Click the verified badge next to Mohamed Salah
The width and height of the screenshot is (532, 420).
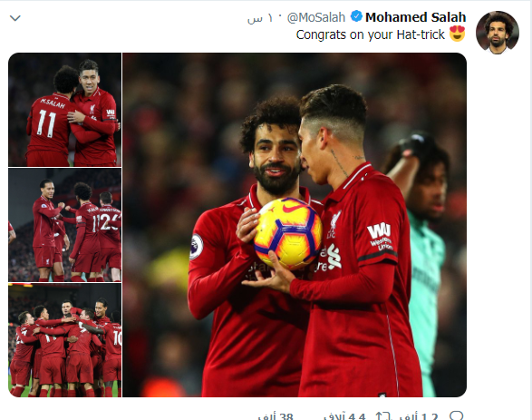[356, 16]
